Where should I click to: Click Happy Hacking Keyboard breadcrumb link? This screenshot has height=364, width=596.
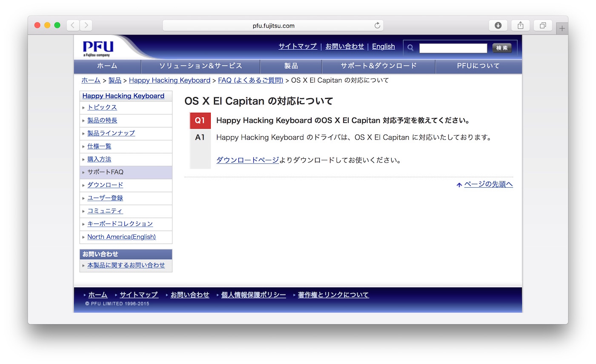point(169,80)
